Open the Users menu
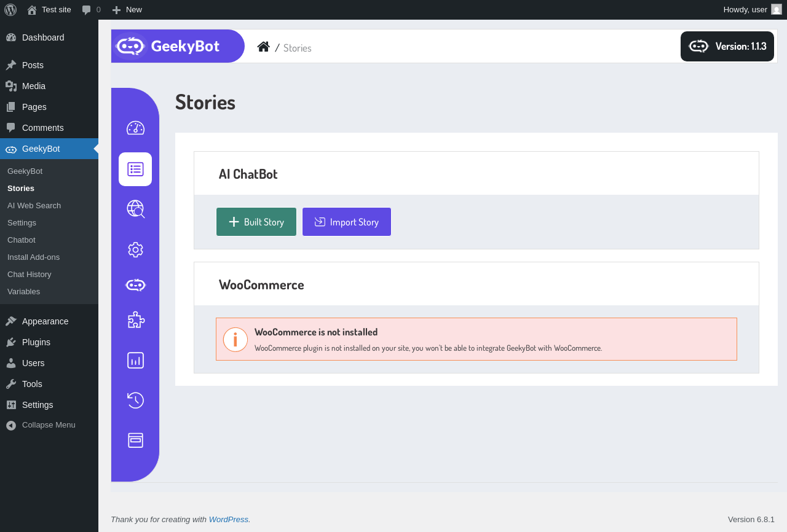The height and width of the screenshot is (532, 787). coord(49,363)
